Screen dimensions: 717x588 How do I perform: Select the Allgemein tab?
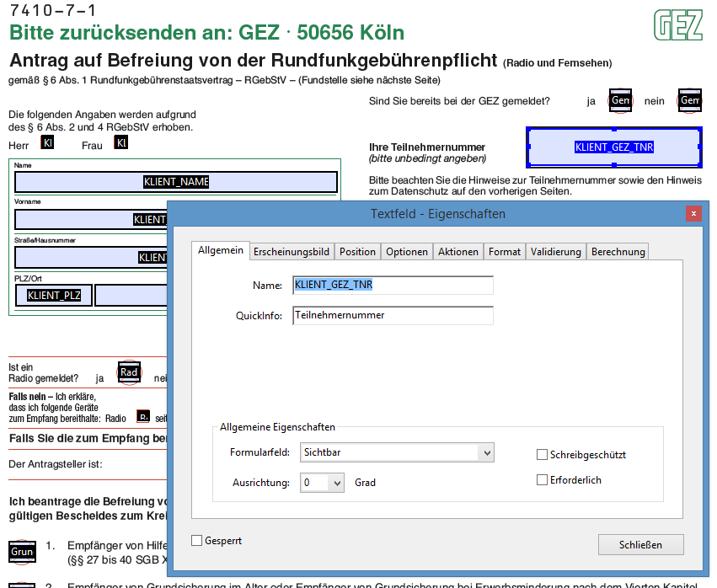(x=221, y=250)
